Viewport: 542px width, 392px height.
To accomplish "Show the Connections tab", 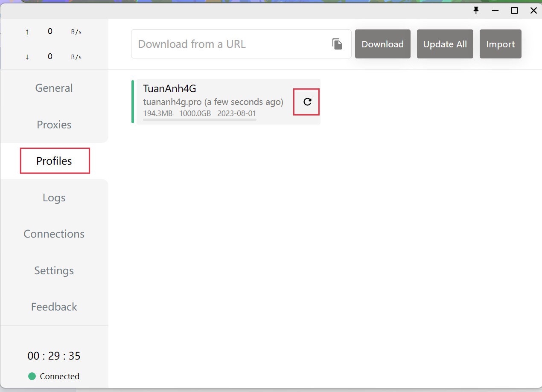I will point(54,234).
